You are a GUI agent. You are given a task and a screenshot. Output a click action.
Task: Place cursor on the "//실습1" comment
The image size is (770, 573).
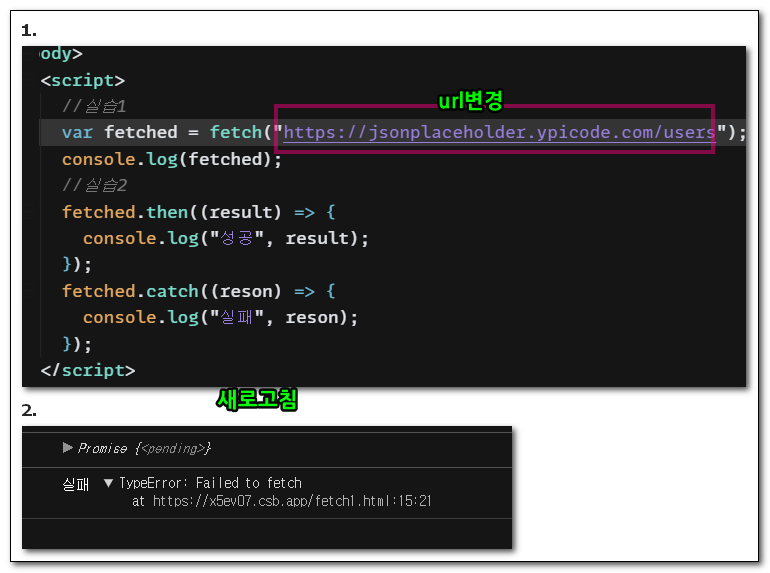coord(94,106)
